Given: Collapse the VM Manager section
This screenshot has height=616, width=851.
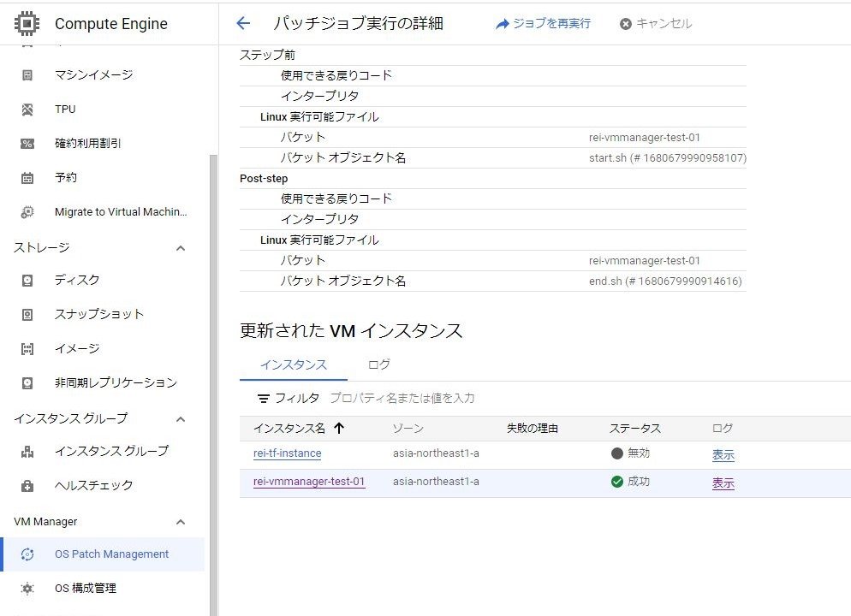Looking at the screenshot, I should [x=181, y=522].
